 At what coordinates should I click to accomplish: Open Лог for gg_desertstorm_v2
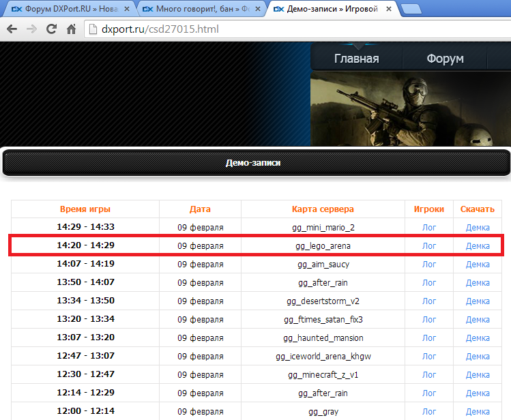(x=429, y=301)
